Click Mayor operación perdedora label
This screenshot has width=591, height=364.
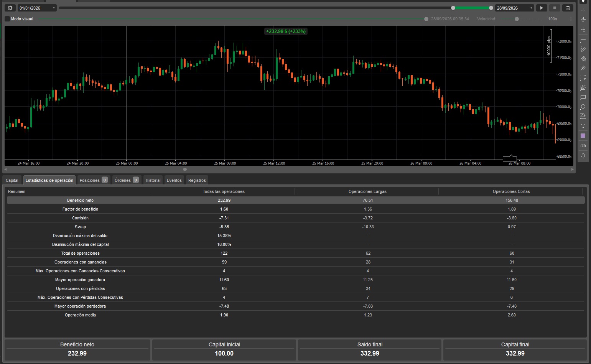point(80,306)
